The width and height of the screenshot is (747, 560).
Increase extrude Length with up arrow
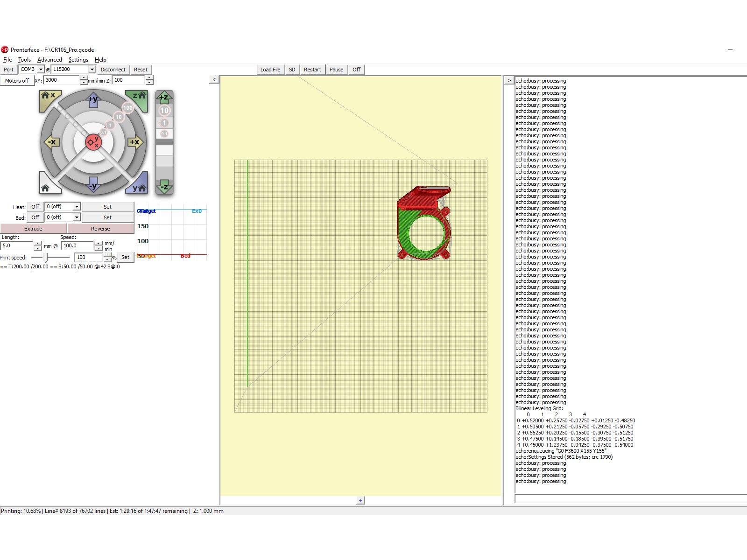(x=38, y=243)
